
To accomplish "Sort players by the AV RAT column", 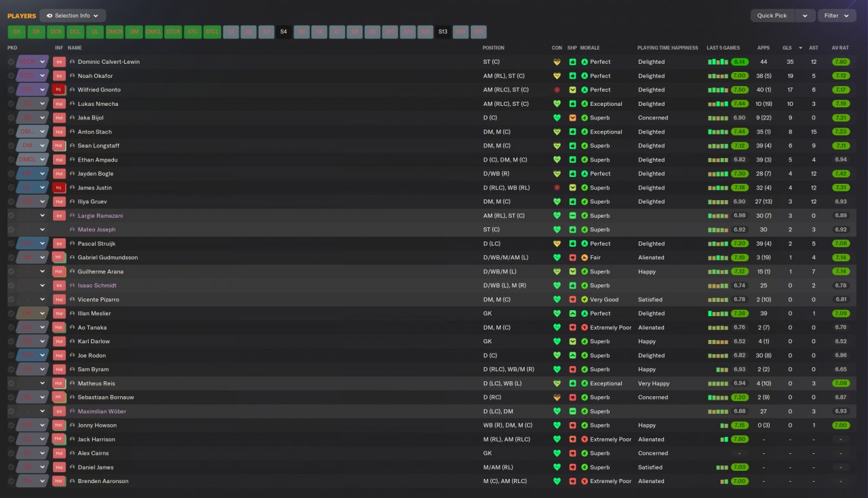I will 840,48.
